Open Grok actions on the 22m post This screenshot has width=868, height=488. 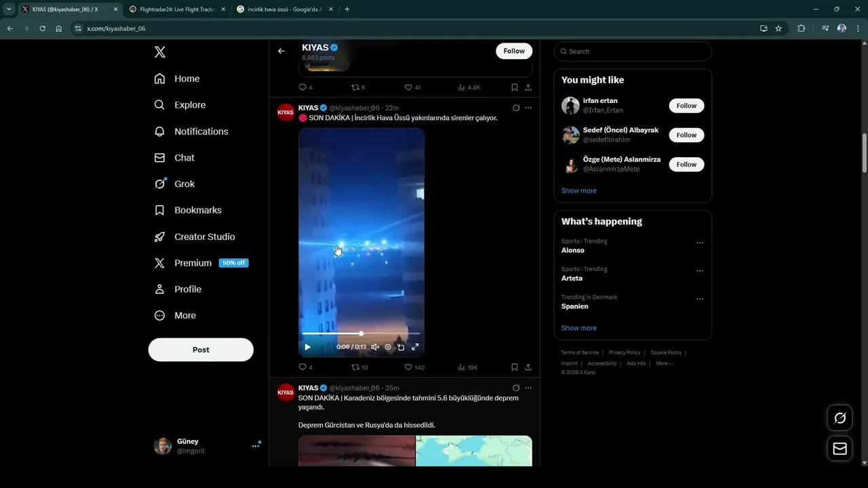click(516, 108)
